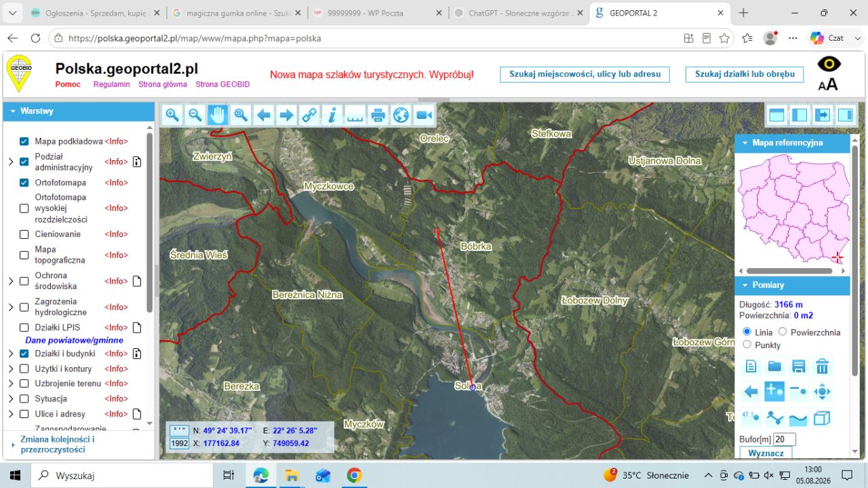Enable Mapa topograficzna layer

24,255
